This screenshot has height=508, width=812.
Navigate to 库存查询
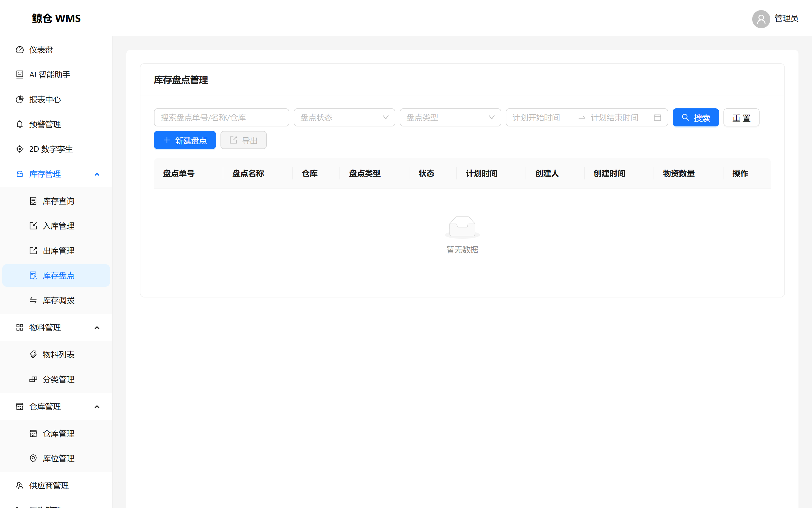(x=56, y=201)
